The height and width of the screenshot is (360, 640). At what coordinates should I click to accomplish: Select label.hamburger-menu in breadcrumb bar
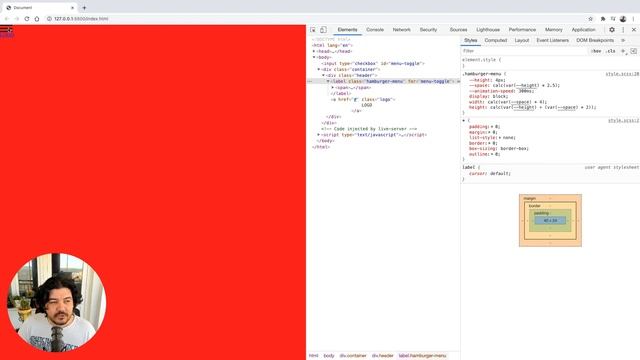tap(422, 356)
